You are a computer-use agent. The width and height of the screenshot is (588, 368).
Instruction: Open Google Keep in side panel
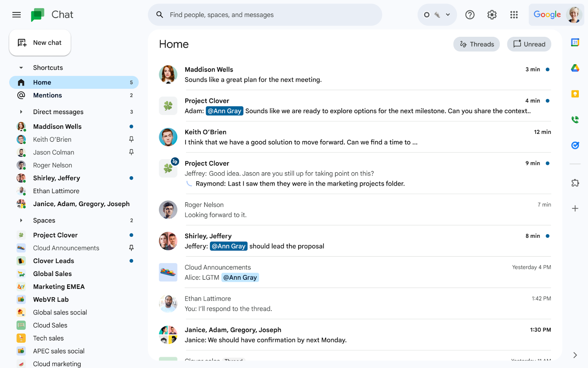click(x=575, y=94)
